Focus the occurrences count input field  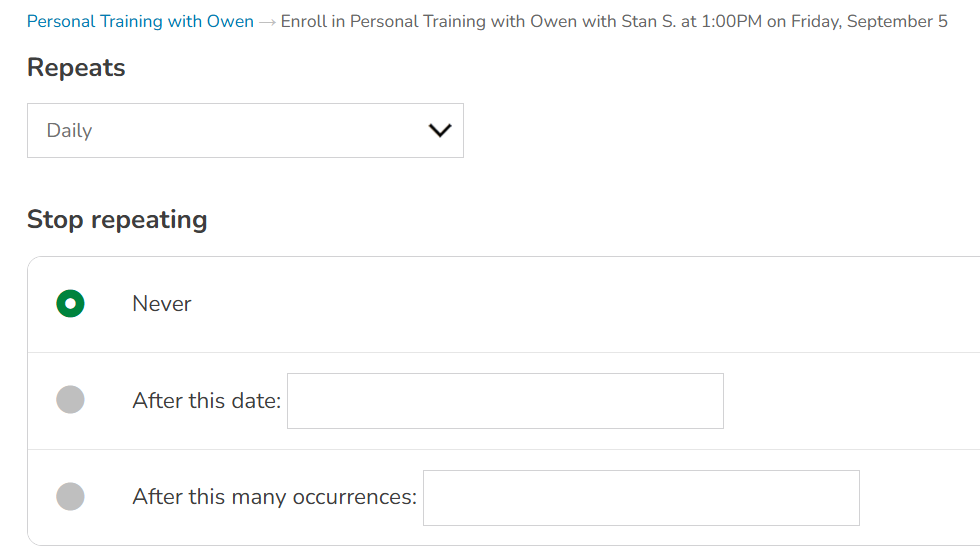click(x=641, y=498)
